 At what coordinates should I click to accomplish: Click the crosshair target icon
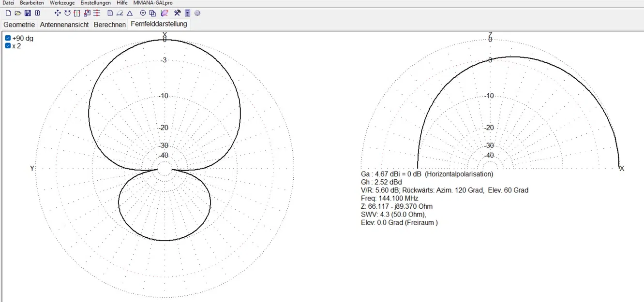(x=143, y=13)
